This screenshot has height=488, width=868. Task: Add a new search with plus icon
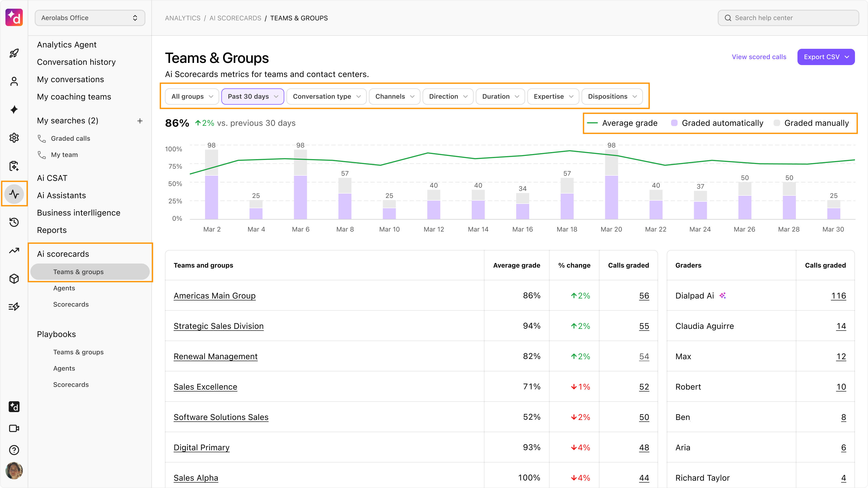tap(140, 121)
